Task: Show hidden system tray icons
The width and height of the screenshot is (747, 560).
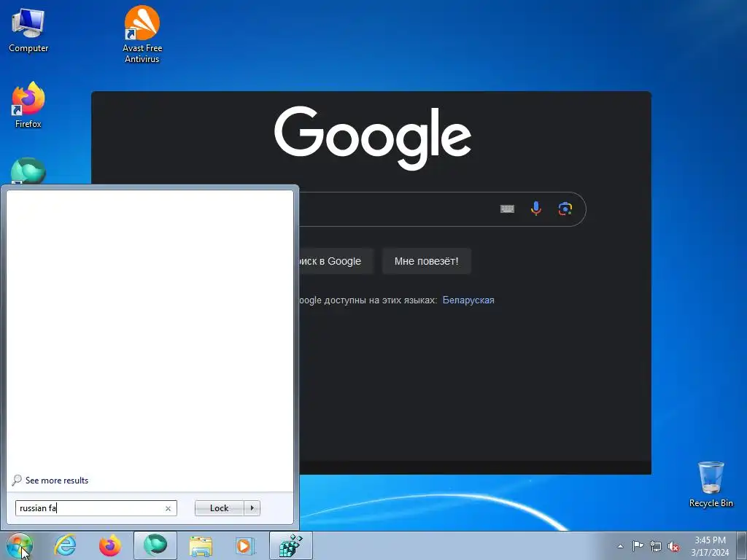Action: 620,546
